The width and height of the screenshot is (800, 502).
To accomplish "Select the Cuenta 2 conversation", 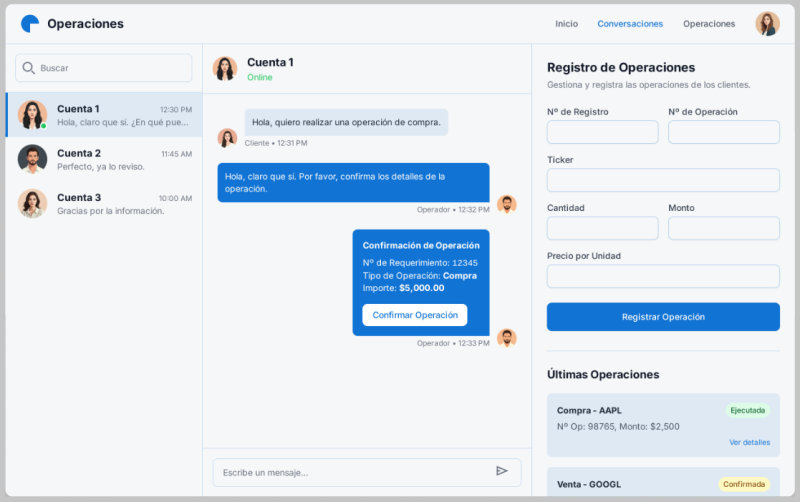I will pyautogui.click(x=104, y=159).
